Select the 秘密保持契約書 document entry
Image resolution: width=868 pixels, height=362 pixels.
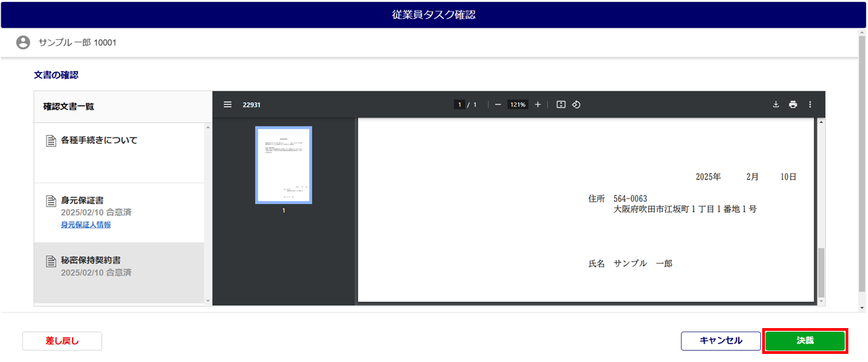coord(91,260)
